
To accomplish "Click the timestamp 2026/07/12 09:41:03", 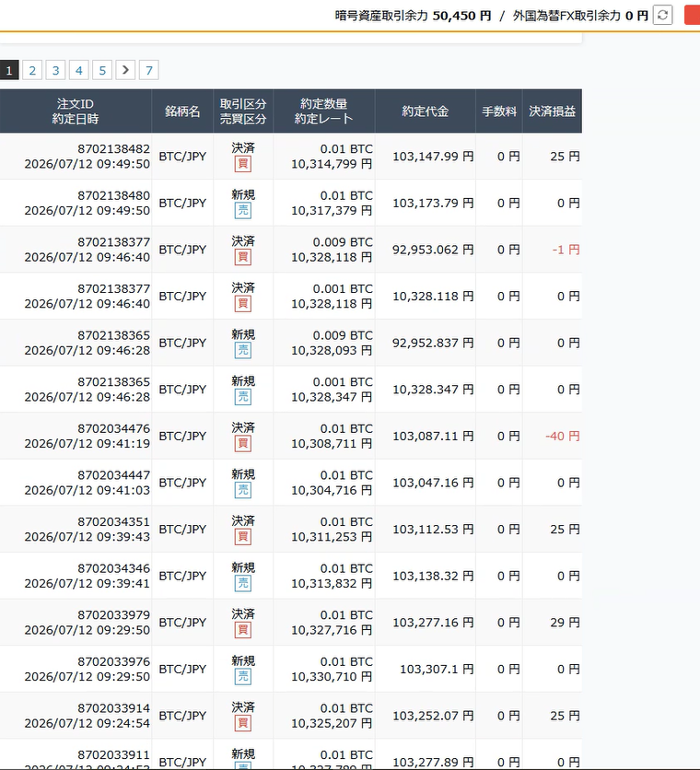I will pos(87,490).
